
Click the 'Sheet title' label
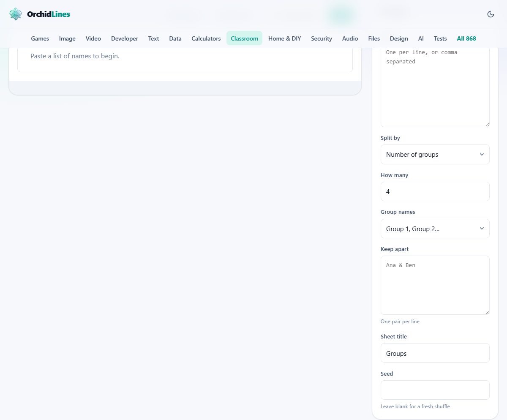(394, 337)
